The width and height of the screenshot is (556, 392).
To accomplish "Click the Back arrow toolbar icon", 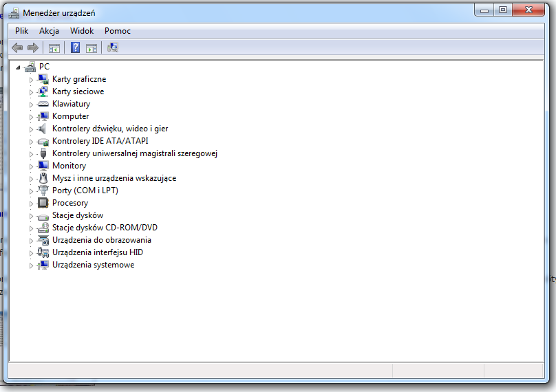I will click(x=17, y=47).
